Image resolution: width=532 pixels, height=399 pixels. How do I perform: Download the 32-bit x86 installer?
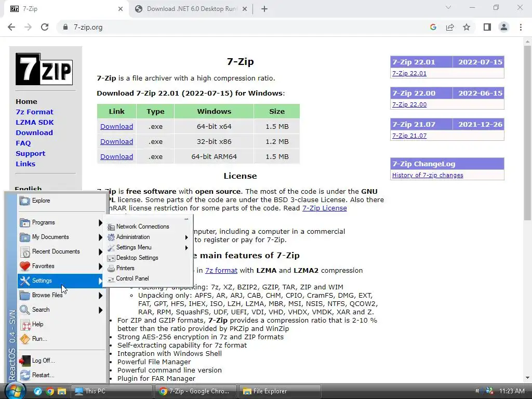pos(117,141)
